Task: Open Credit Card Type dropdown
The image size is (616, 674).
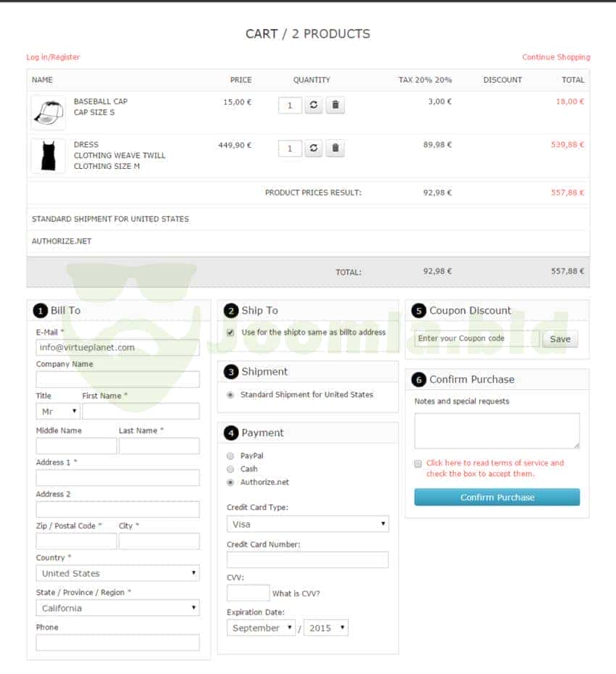Action: 307,524
